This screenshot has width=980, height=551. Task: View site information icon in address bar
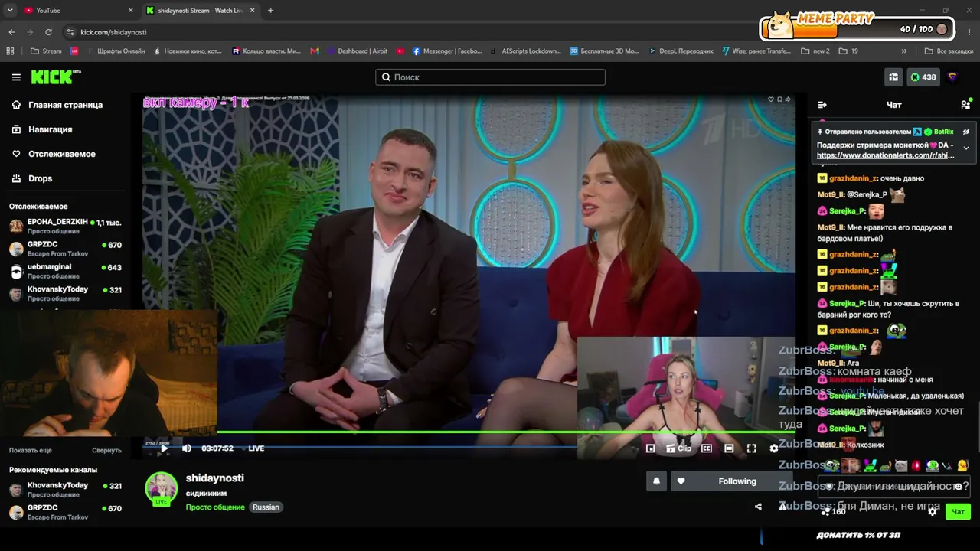click(x=70, y=32)
